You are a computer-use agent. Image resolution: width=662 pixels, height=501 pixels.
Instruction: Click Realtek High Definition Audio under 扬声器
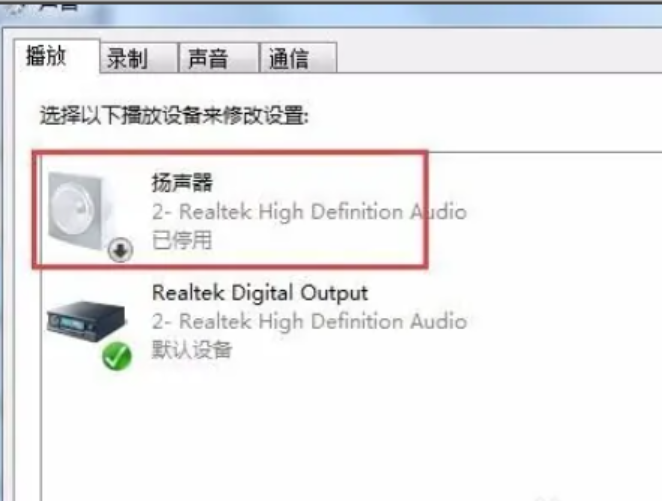tap(309, 211)
